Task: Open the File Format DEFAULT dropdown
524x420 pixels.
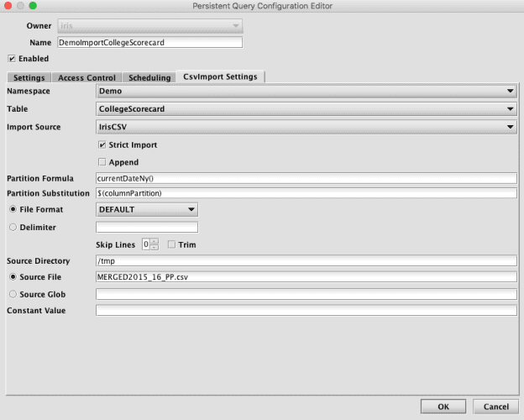Action: pyautogui.click(x=147, y=209)
